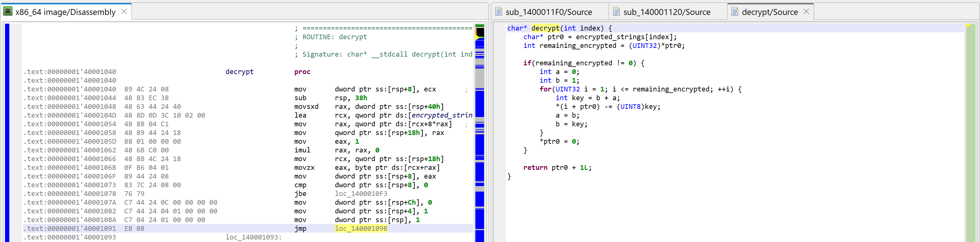Click the int key = b + a; line
The width and height of the screenshot is (980, 242).
point(588,98)
